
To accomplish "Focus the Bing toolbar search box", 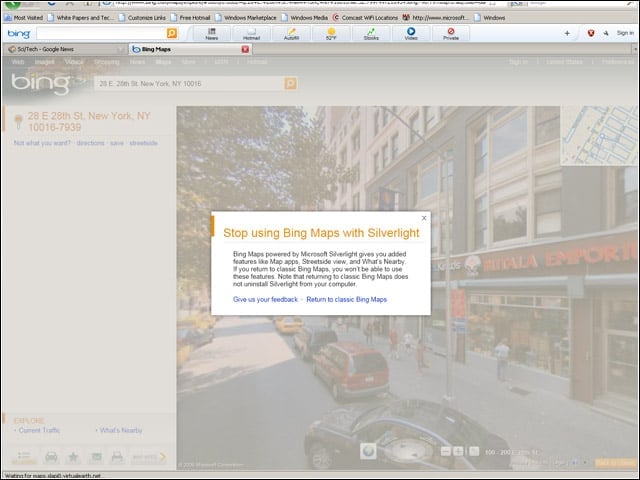I will (x=101, y=33).
